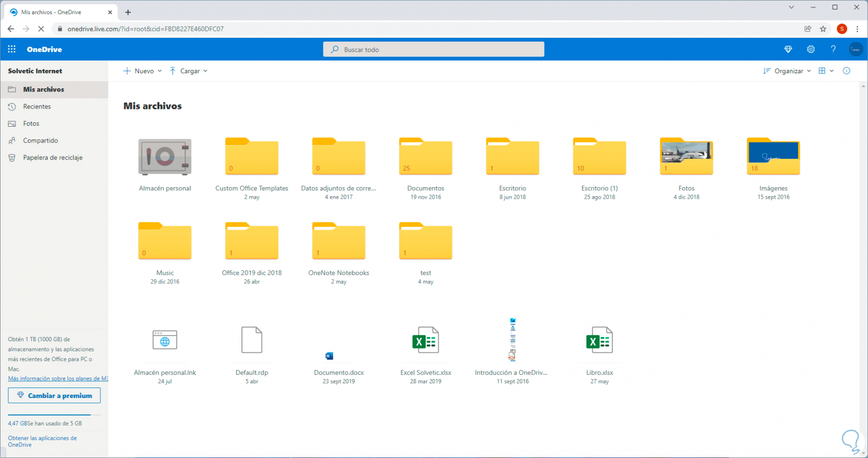Select the Almacén personal.lnk shortcut file
Image resolution: width=868 pixels, height=458 pixels.
[x=165, y=340]
